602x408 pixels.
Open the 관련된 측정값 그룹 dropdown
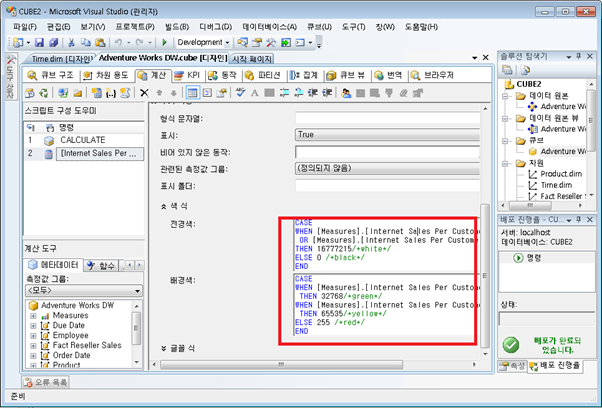[387, 168]
